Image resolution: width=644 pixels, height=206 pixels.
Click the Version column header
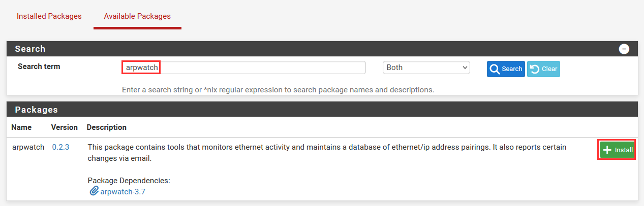[65, 127]
